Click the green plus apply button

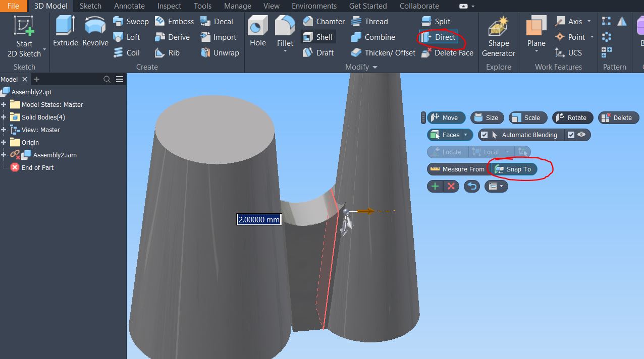click(x=435, y=187)
